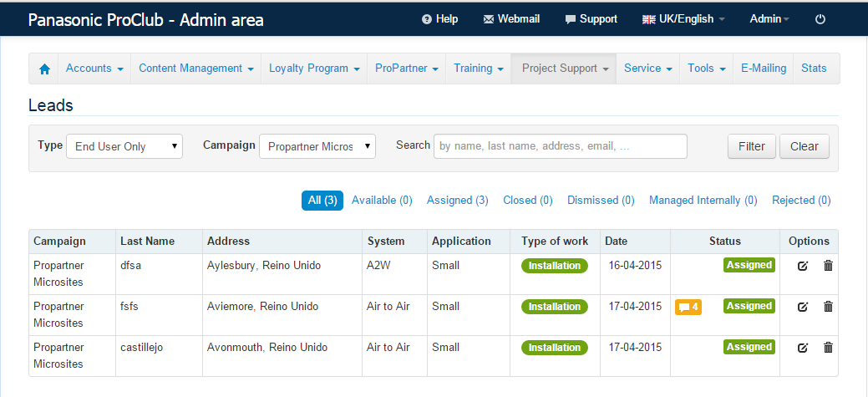Image resolution: width=868 pixels, height=397 pixels.
Task: Click Installation badge in dfsa row
Action: tap(555, 266)
